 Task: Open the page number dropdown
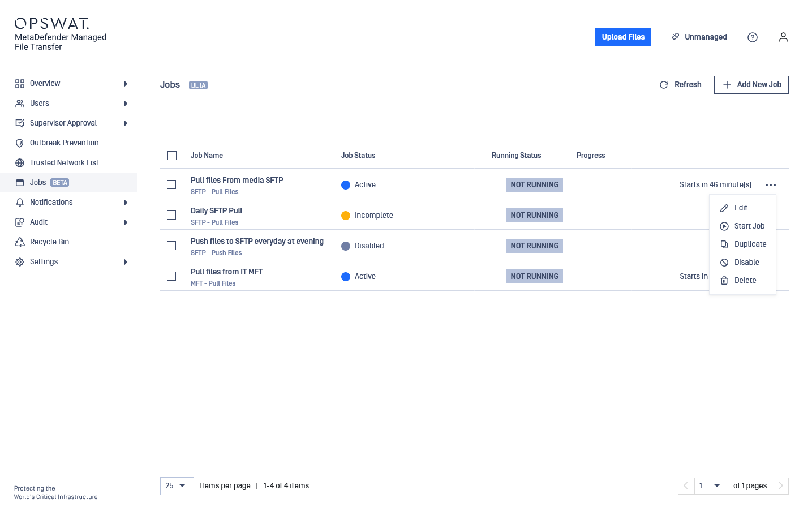tap(711, 486)
